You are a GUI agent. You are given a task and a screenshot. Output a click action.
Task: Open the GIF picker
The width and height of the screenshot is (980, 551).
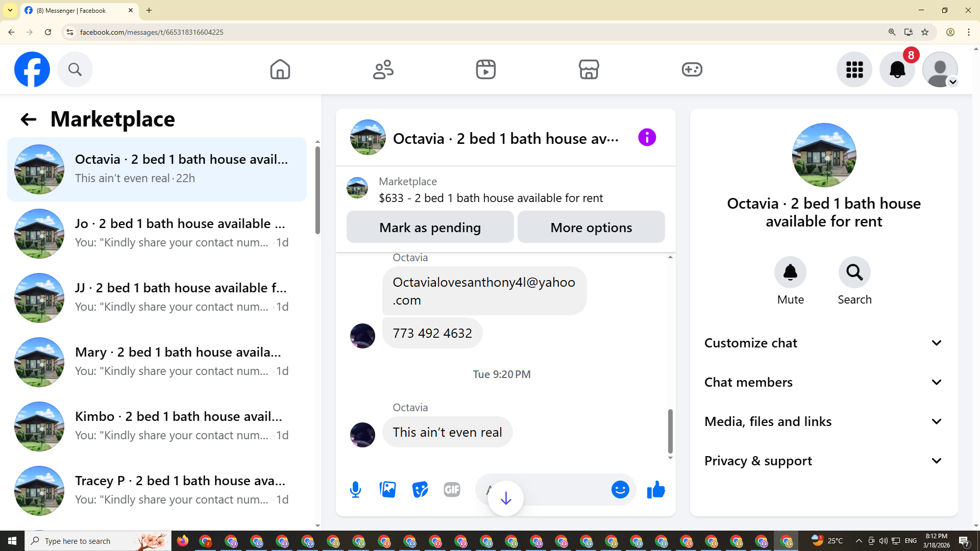452,490
